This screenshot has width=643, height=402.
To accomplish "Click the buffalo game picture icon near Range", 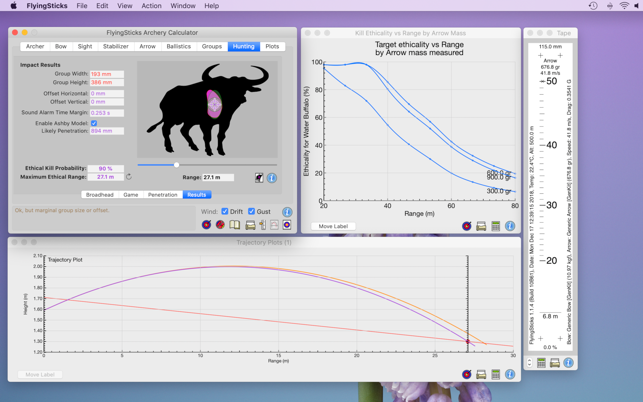I will [x=259, y=178].
